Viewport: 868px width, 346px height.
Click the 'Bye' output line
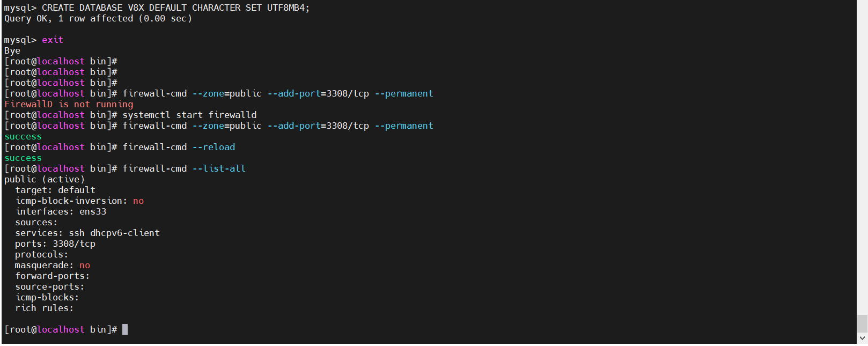pos(12,50)
